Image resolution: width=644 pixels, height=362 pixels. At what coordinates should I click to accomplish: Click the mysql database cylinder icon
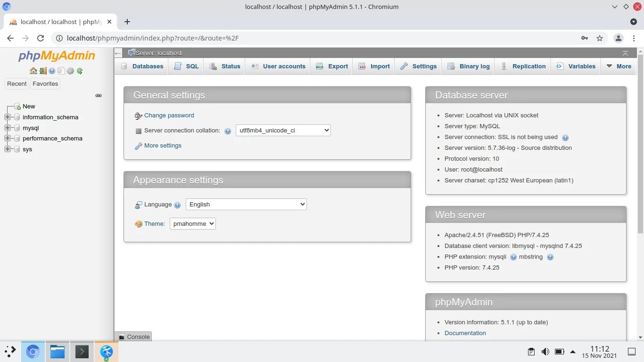(x=17, y=128)
